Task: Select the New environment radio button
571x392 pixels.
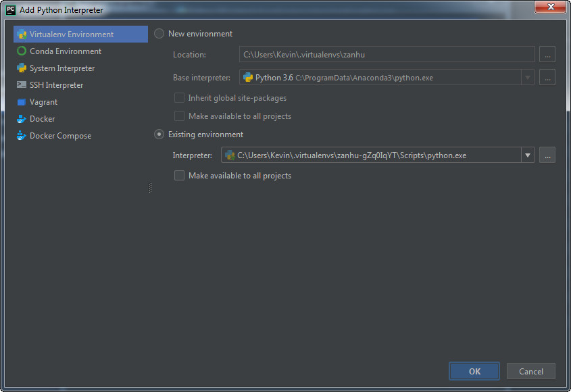Action: click(x=159, y=34)
